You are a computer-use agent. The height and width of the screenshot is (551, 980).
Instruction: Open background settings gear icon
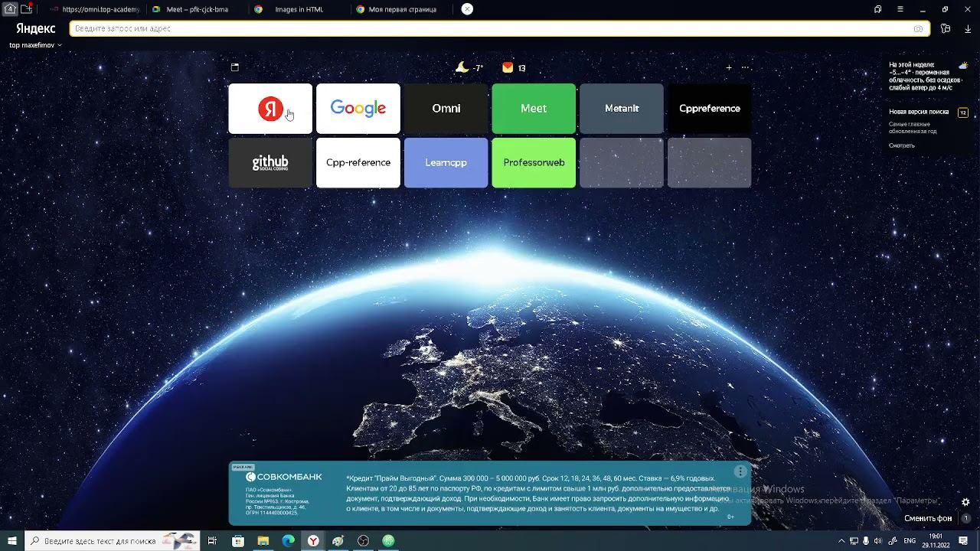(965, 502)
